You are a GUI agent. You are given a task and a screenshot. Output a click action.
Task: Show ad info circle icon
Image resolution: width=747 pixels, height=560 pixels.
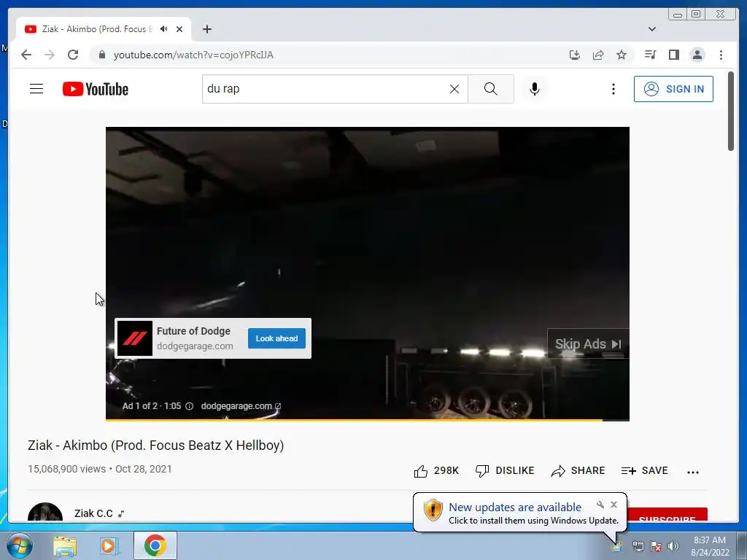point(189,406)
